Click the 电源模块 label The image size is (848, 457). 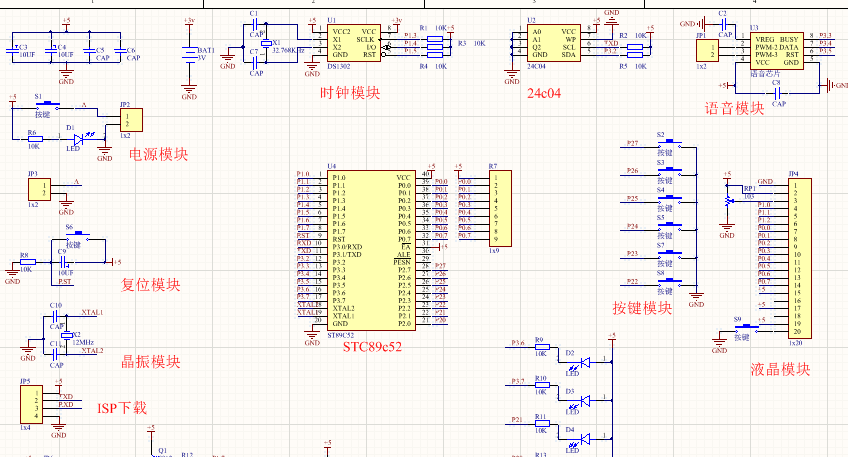158,155
